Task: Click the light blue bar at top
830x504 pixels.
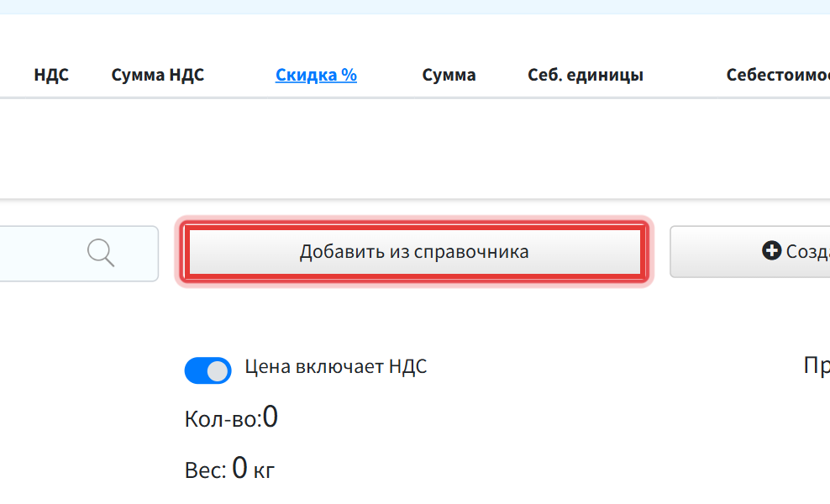Action: [x=415, y=7]
